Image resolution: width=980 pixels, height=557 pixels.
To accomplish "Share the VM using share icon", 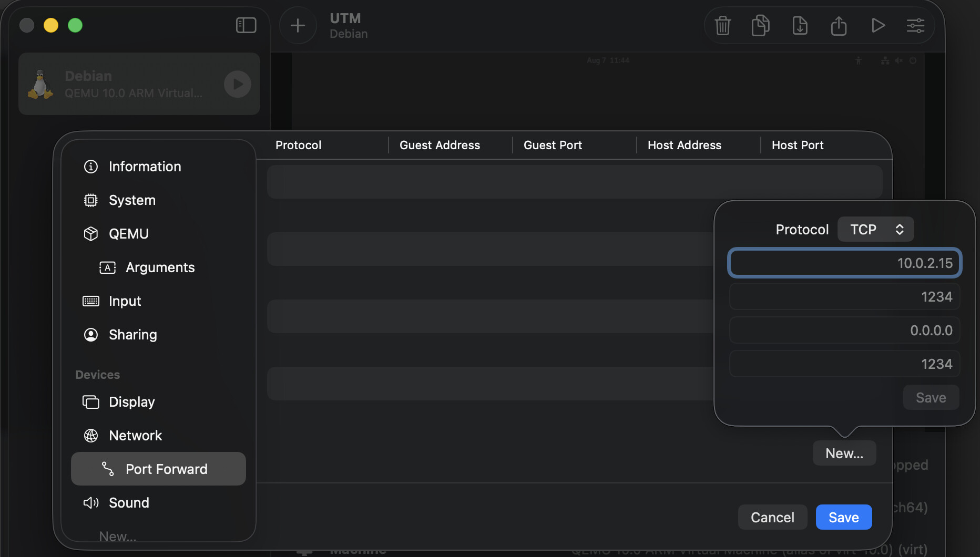I will [x=839, y=25].
